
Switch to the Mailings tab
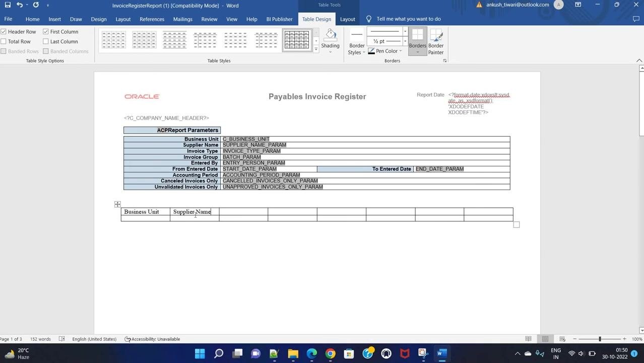tap(183, 19)
